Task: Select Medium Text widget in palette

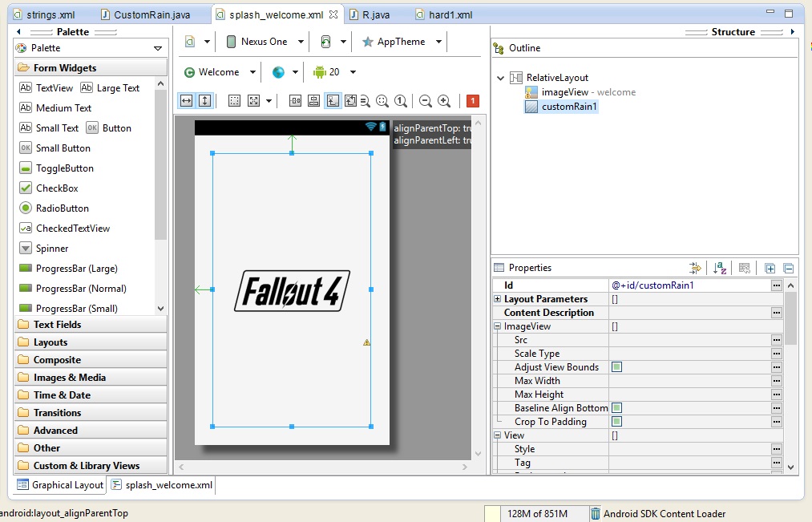Action: [x=55, y=108]
